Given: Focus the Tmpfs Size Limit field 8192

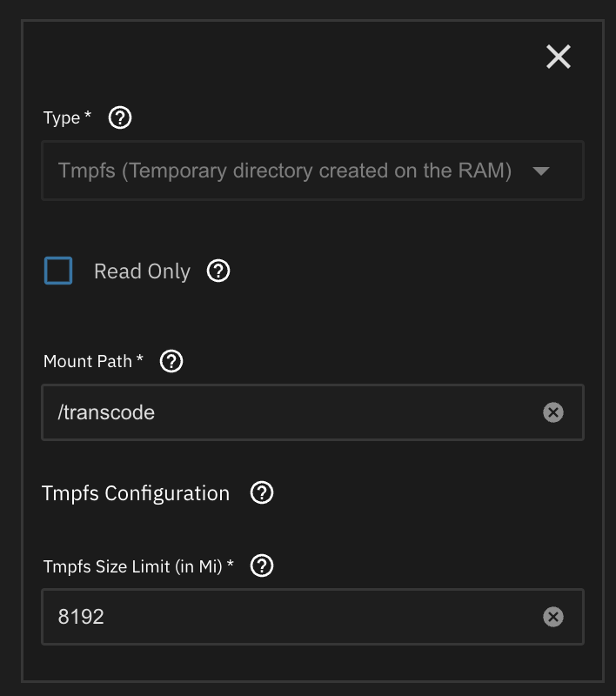Looking at the screenshot, I should [x=312, y=617].
